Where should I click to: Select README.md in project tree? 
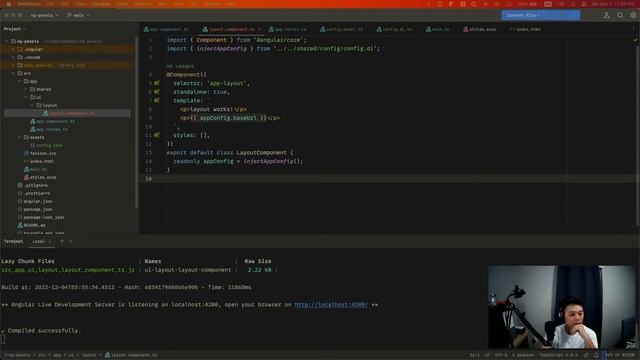click(31, 225)
